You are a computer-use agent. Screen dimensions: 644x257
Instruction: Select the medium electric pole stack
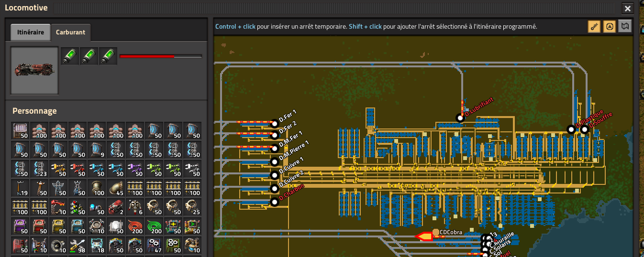39,188
